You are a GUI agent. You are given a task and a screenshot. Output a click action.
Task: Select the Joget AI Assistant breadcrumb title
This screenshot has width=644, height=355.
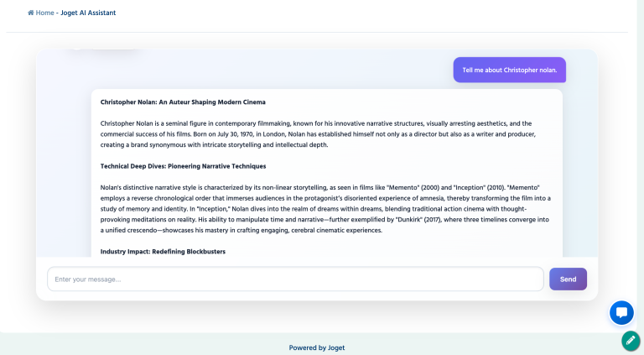click(88, 13)
